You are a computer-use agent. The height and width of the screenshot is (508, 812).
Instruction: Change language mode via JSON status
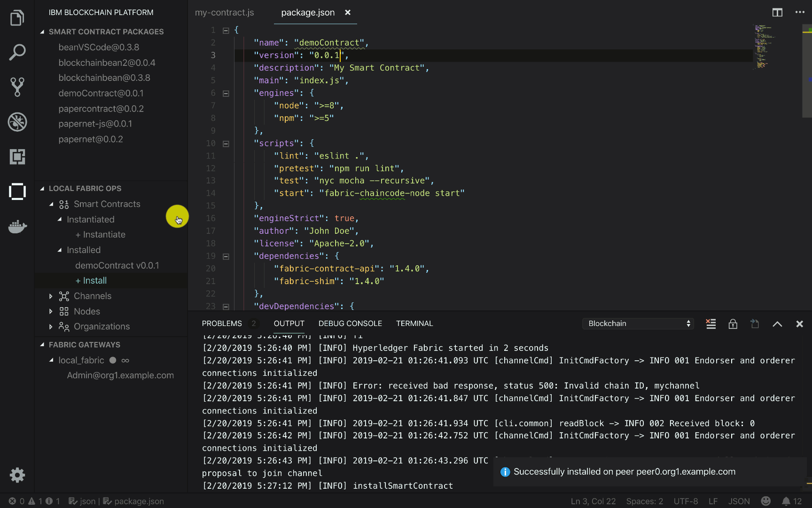coord(739,501)
